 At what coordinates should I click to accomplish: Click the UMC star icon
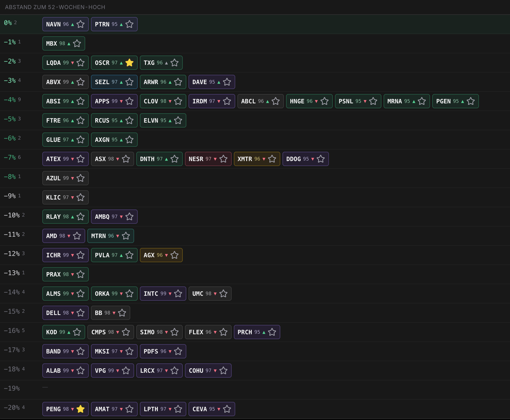(x=223, y=294)
